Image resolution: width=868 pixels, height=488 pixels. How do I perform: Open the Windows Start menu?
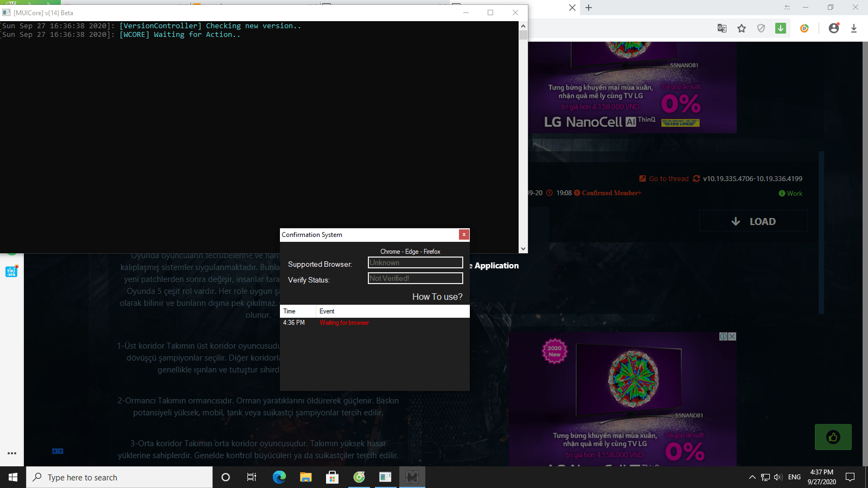pyautogui.click(x=13, y=477)
